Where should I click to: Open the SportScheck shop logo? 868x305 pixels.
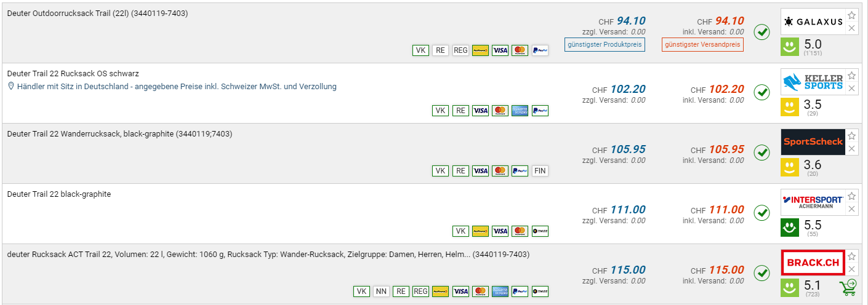(x=812, y=142)
